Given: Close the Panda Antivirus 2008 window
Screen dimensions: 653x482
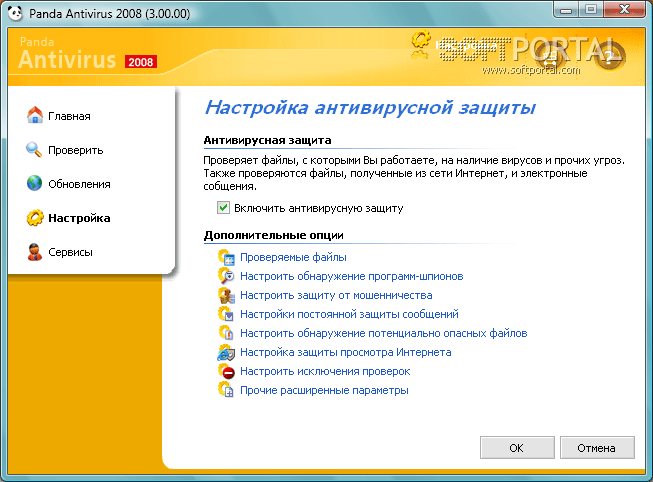Looking at the screenshot, I should pos(624,10).
